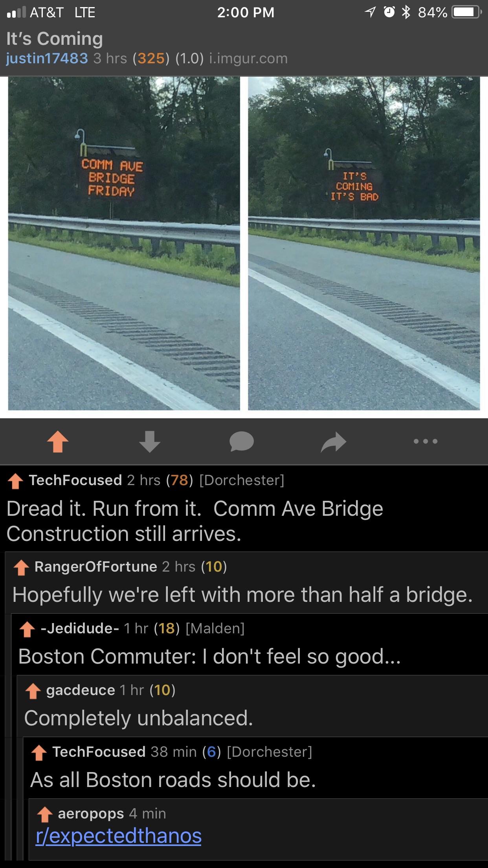
Task: Collapse RangerOfFortune's comment thread
Action: pos(246,582)
